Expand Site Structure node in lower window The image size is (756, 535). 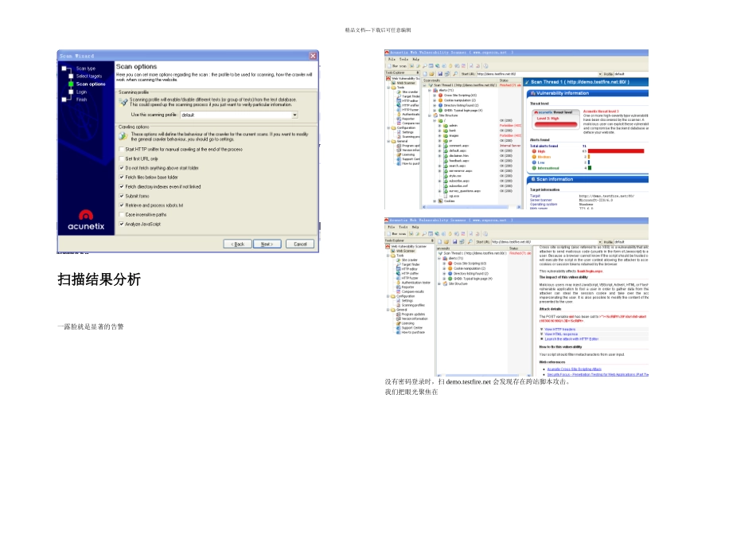(439, 283)
